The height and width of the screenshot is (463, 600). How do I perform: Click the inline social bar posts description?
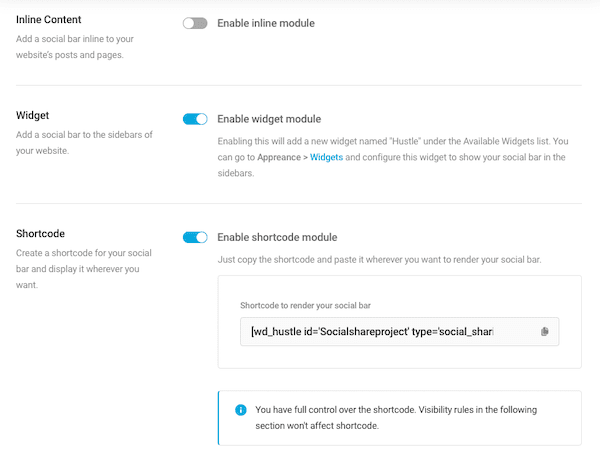[75, 47]
